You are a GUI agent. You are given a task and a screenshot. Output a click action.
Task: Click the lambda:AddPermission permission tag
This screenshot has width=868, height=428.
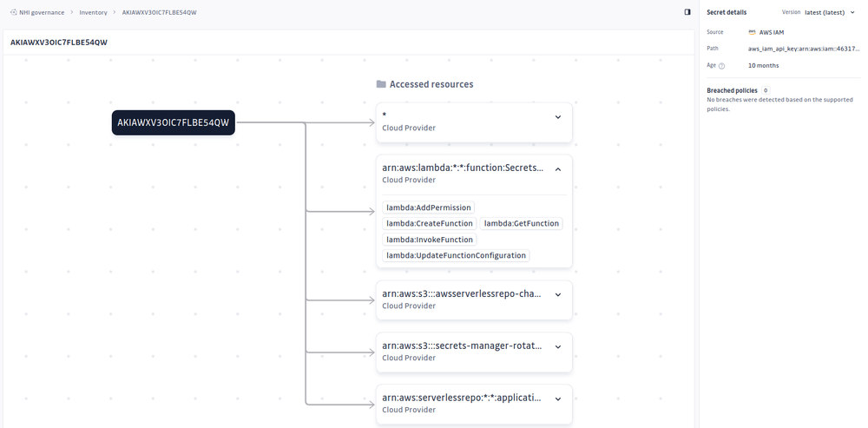[x=429, y=208]
